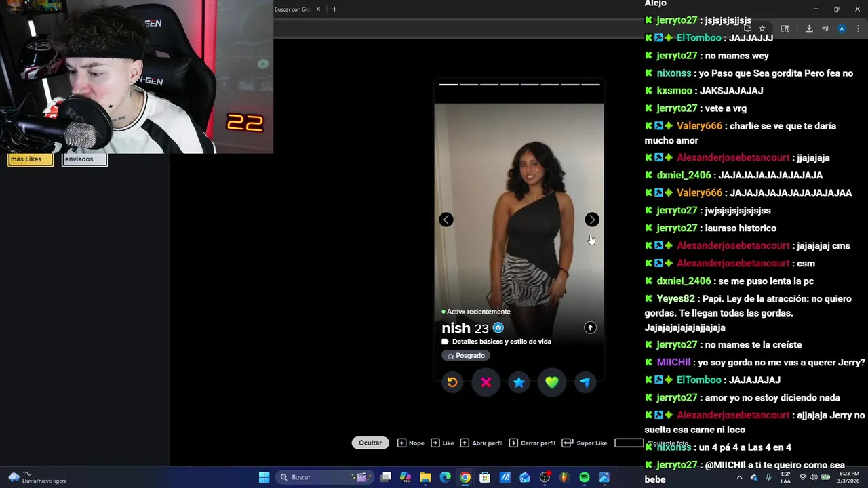Image resolution: width=868 pixels, height=488 pixels.
Task: Open the weather widget 'Lluvia/nieve ligera'
Action: coord(37,477)
